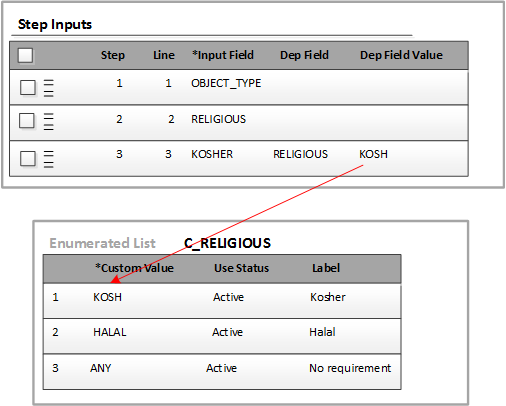The width and height of the screenshot is (506, 406).
Task: Click the Use Status column header
Action: point(241,268)
